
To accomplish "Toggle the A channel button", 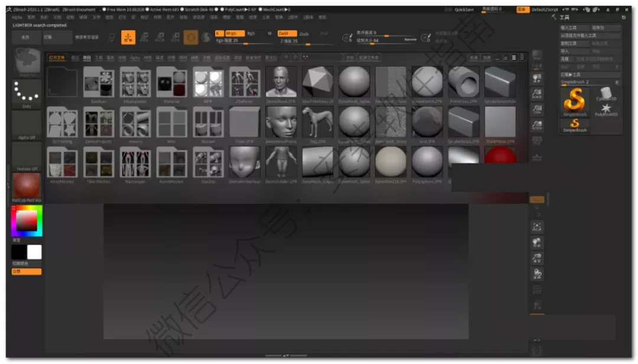I will coord(219,33).
